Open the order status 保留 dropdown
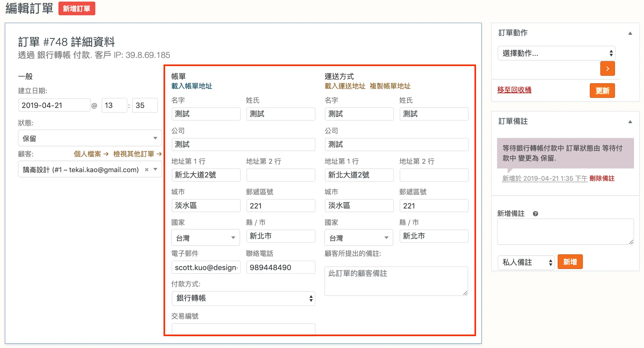 pyautogui.click(x=90, y=138)
